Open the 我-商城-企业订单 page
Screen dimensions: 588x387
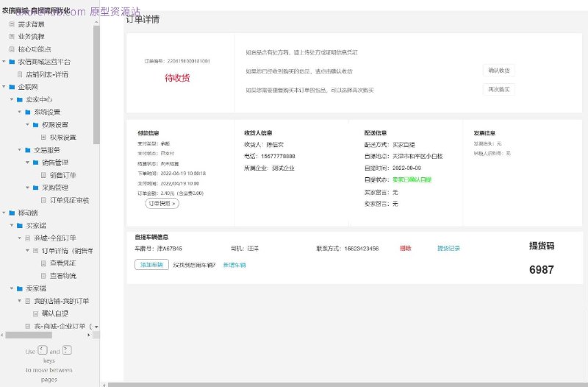[63, 326]
